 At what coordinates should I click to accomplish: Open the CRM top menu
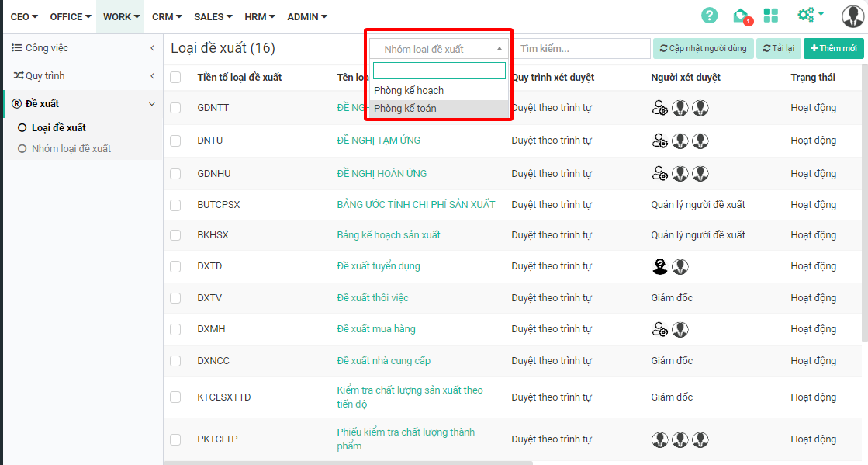tap(167, 16)
